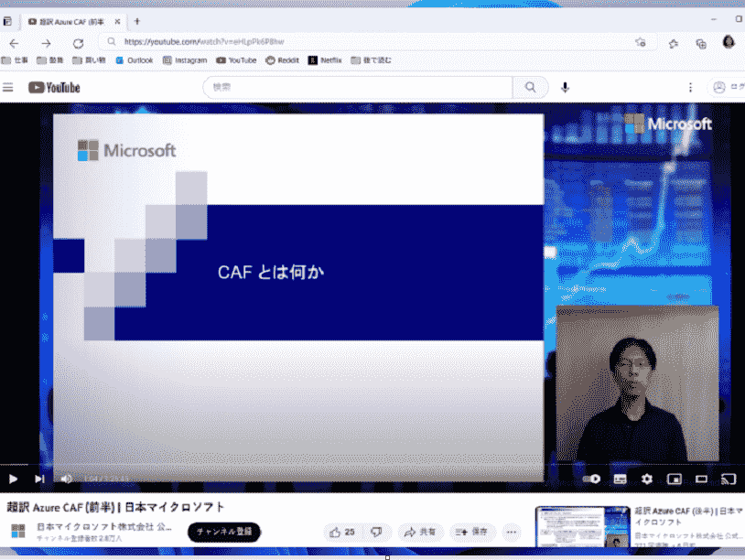Open 日本マイクロソフト株式会社 channel name

[x=104, y=527]
